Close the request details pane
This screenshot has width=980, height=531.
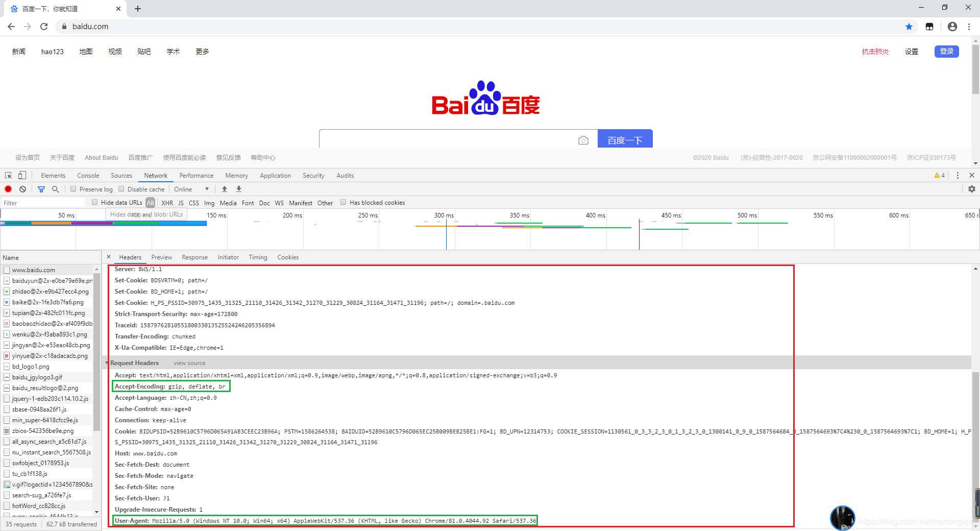(x=109, y=257)
